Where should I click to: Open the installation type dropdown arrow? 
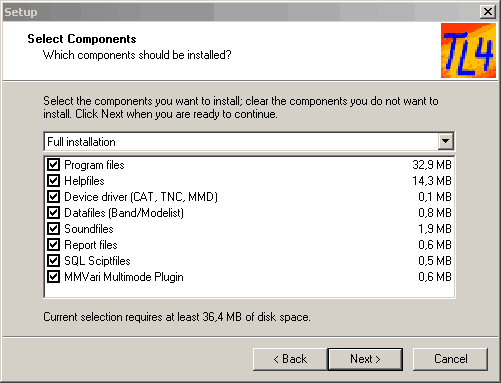coord(445,142)
